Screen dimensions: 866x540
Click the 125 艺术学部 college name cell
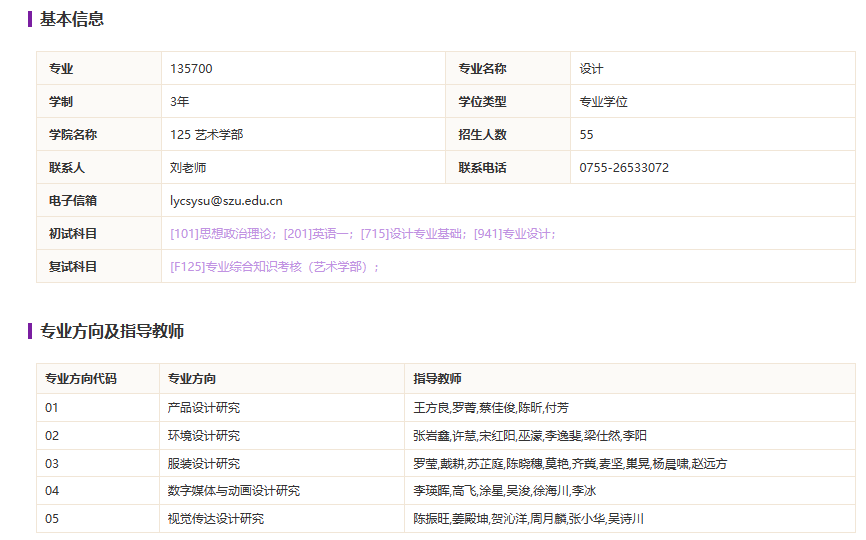click(206, 135)
